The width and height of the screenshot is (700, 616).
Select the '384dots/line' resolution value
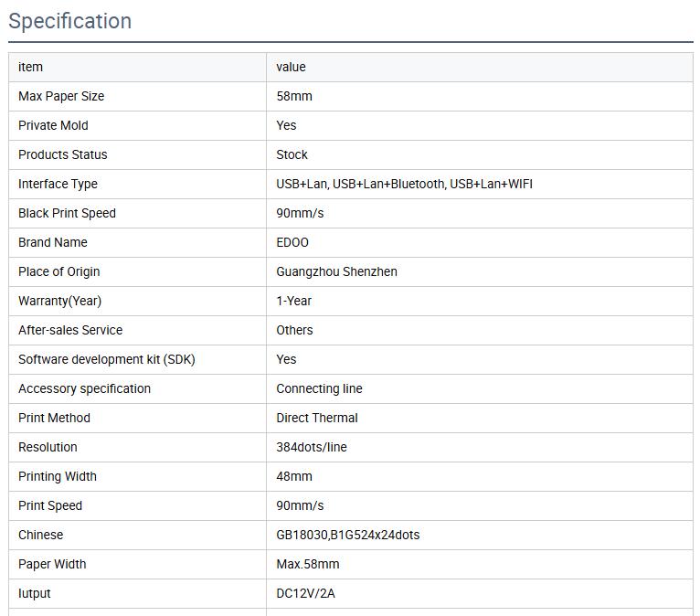(312, 447)
